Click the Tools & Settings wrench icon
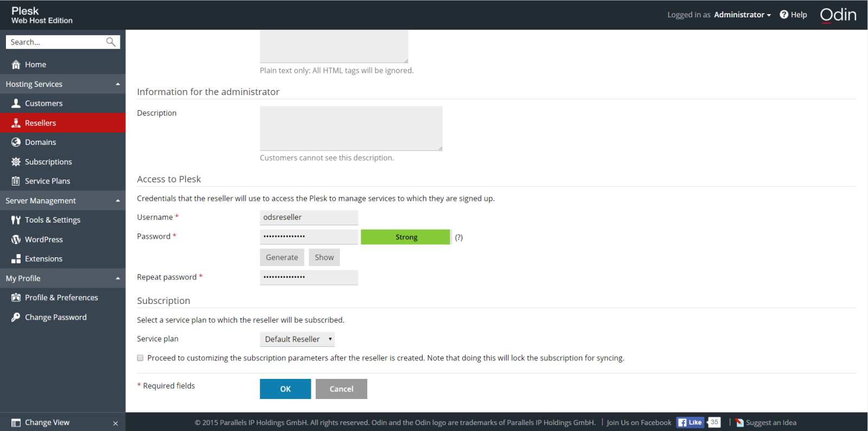The height and width of the screenshot is (431, 868). (16, 220)
